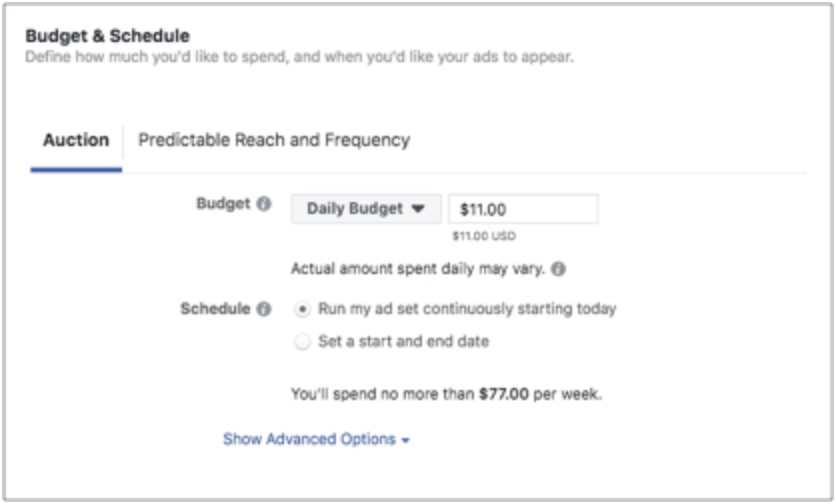Click the Show Advanced Options link
Screen dimensions: 836x504
[x=309, y=439]
